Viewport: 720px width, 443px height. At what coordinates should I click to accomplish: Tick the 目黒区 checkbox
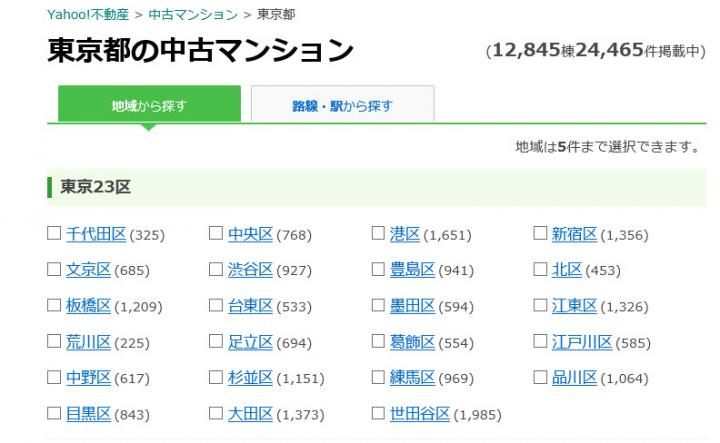coord(54,413)
